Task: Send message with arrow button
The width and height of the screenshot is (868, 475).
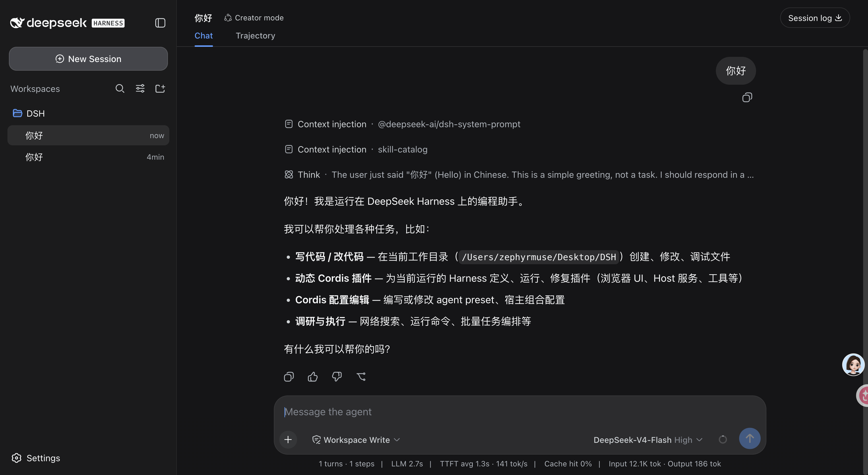Action: 749,438
